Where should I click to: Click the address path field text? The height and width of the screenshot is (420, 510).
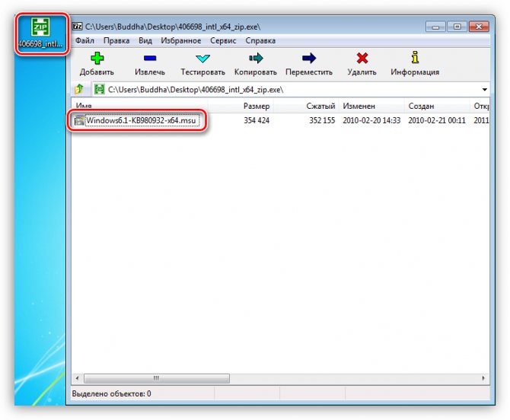coord(196,89)
